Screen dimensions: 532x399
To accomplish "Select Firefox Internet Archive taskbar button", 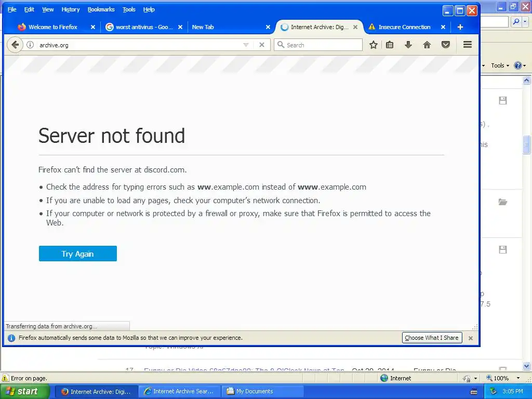I will click(x=96, y=392).
